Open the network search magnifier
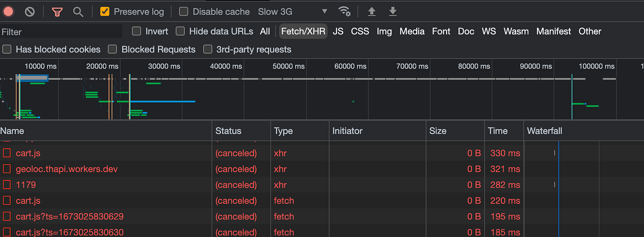This screenshot has height=237, width=644. 78,12
